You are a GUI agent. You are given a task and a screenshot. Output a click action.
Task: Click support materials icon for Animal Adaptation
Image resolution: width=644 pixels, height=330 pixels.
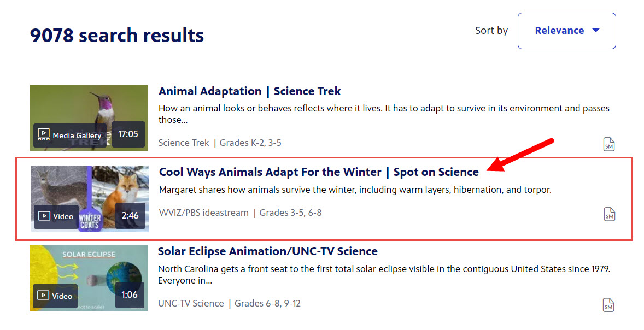pyautogui.click(x=609, y=144)
